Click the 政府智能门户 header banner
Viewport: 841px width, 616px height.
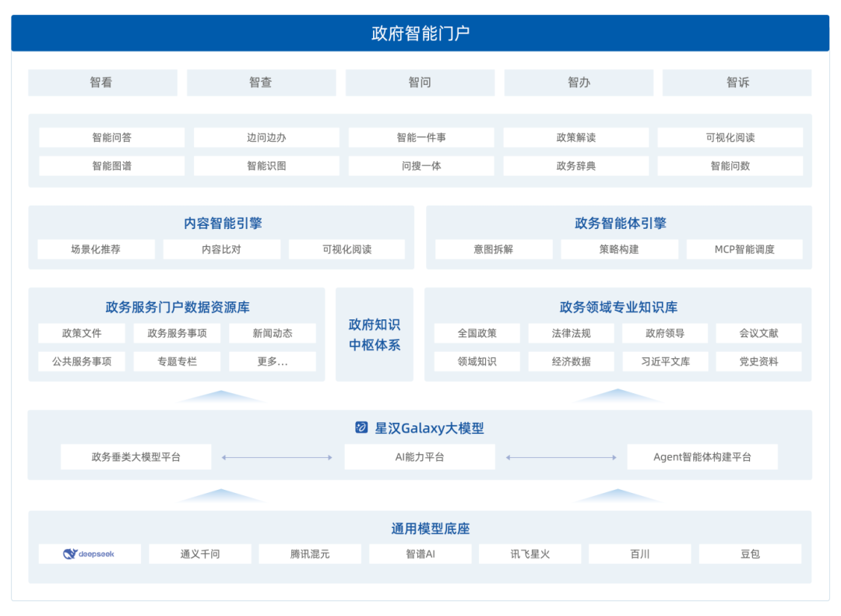pyautogui.click(x=420, y=33)
